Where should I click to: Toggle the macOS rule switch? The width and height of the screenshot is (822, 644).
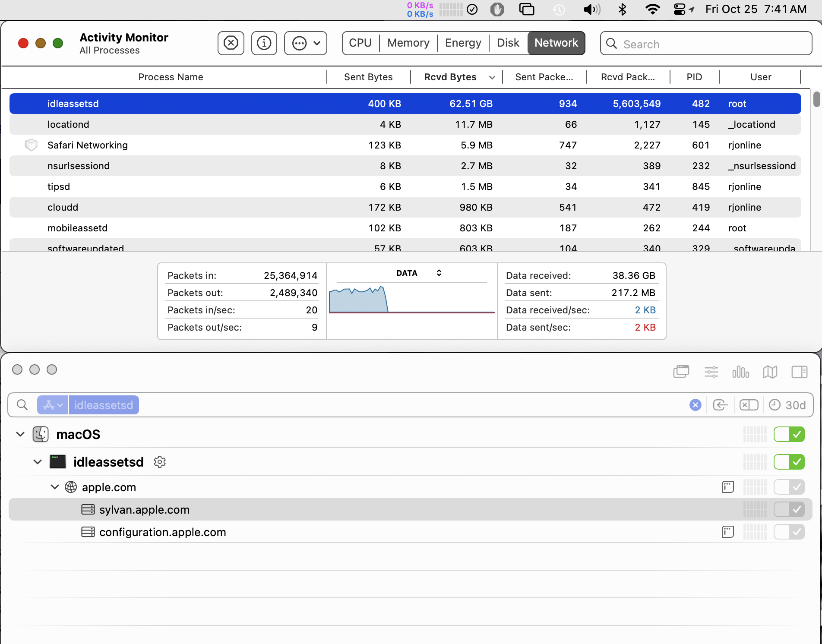(789, 434)
